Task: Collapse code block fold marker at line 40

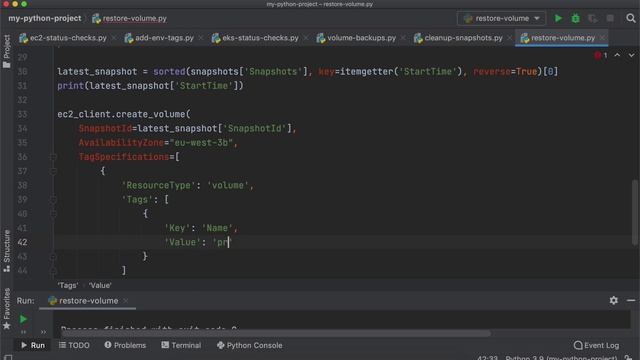Action: click(x=53, y=214)
